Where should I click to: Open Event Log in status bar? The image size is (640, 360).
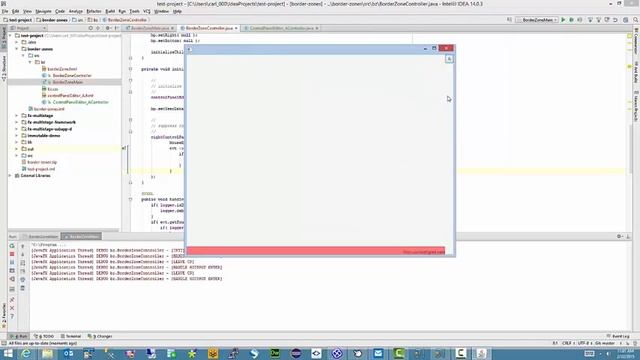coord(618,336)
